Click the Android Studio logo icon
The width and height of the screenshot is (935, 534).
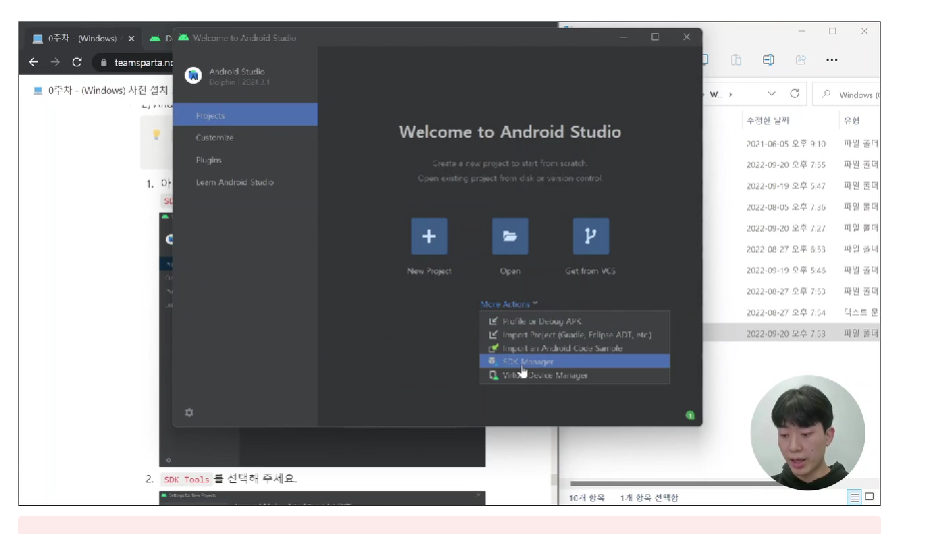pyautogui.click(x=193, y=76)
